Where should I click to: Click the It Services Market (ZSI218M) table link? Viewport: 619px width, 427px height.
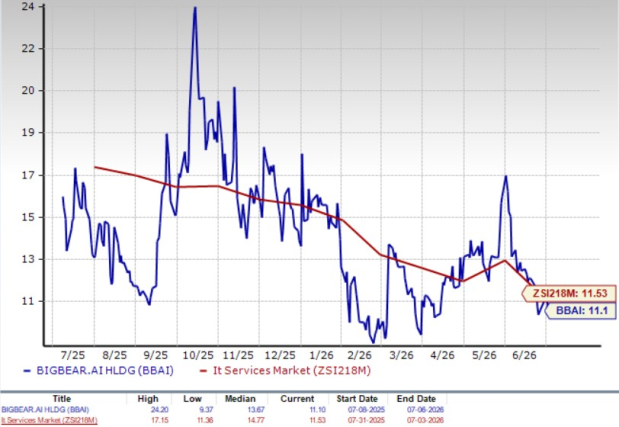[49, 420]
